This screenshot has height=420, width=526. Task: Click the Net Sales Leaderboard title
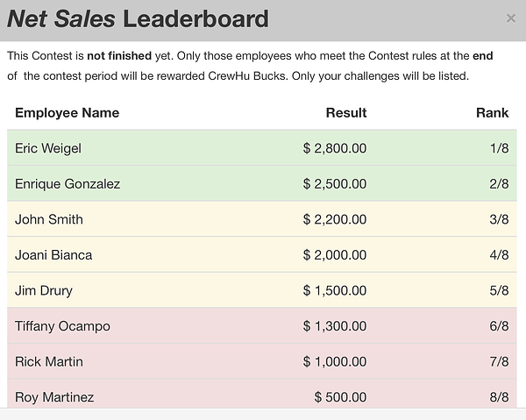tap(138, 18)
